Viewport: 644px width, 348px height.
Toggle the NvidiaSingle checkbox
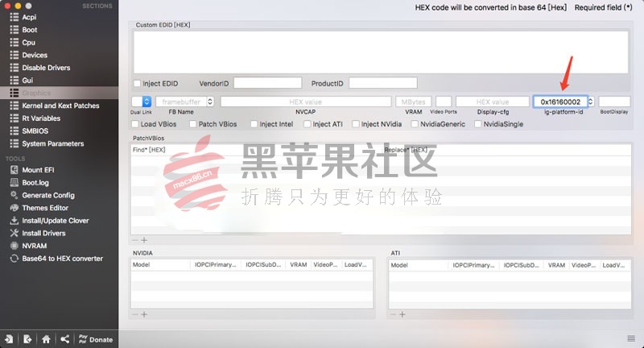pyautogui.click(x=477, y=124)
